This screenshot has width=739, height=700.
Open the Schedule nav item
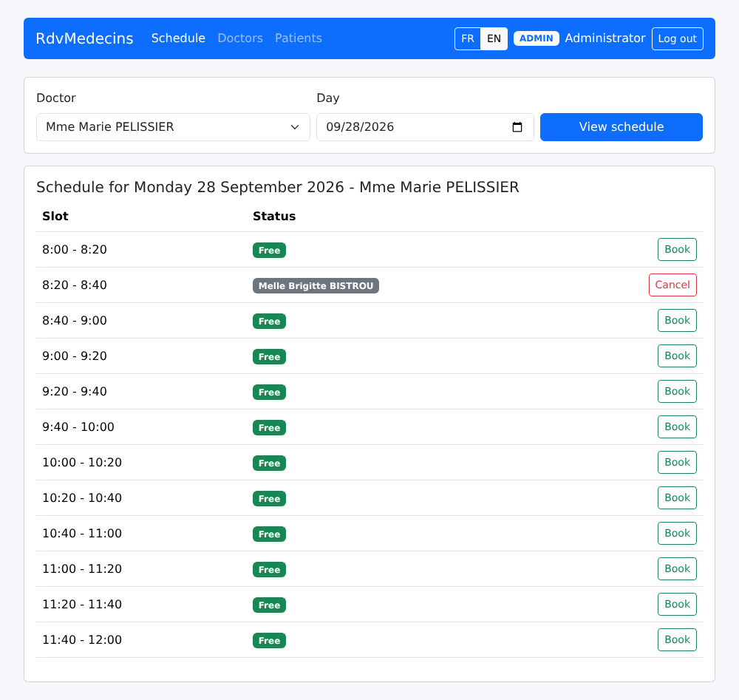click(178, 38)
